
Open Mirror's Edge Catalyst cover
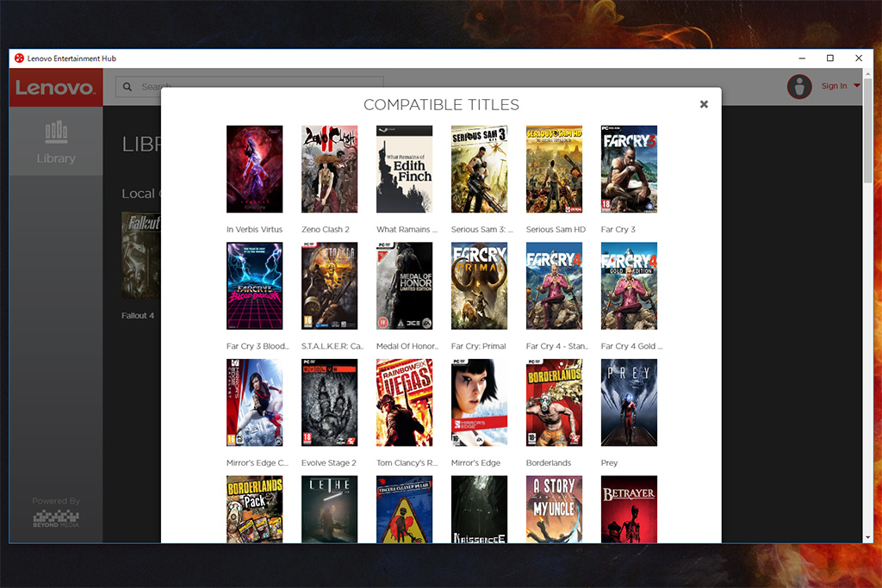(x=254, y=403)
